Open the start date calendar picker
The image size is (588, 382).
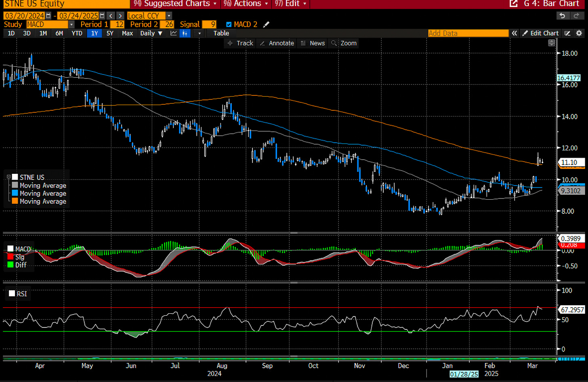coord(48,16)
